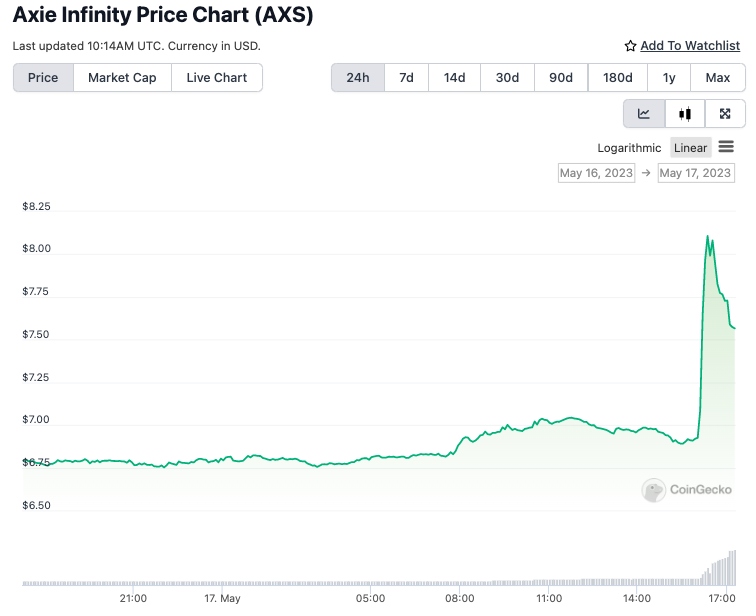Expand chart to fullscreen
The height and width of the screenshot is (616, 756).
tap(726, 114)
